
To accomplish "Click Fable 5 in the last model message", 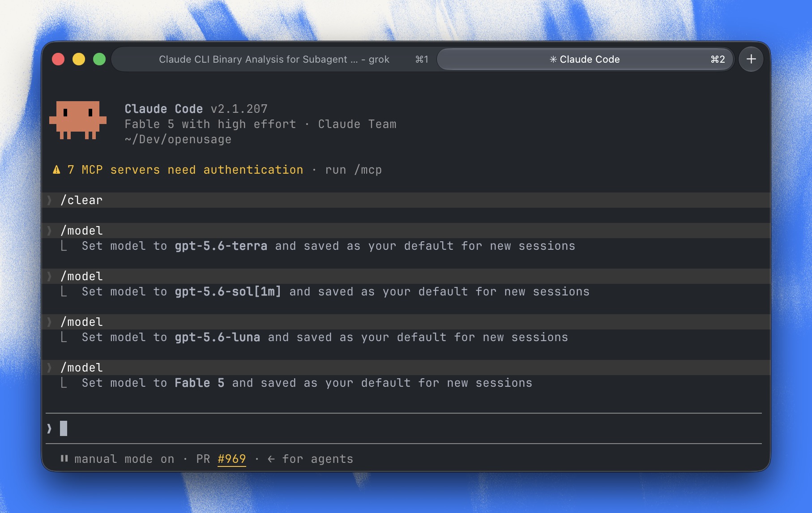I will tap(199, 383).
